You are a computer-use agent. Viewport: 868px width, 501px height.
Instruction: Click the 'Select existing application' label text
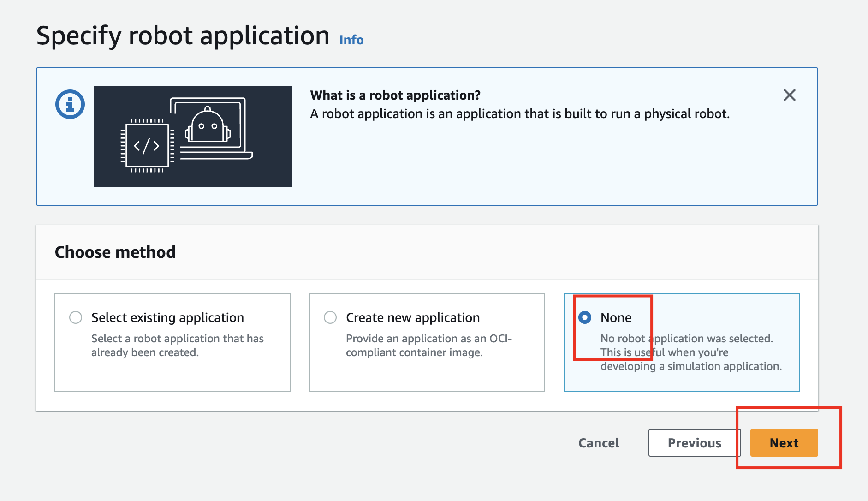tap(167, 317)
